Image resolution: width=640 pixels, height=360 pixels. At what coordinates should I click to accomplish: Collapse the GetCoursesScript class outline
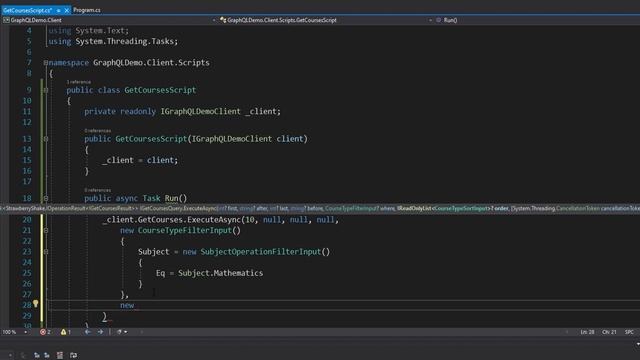click(46, 90)
